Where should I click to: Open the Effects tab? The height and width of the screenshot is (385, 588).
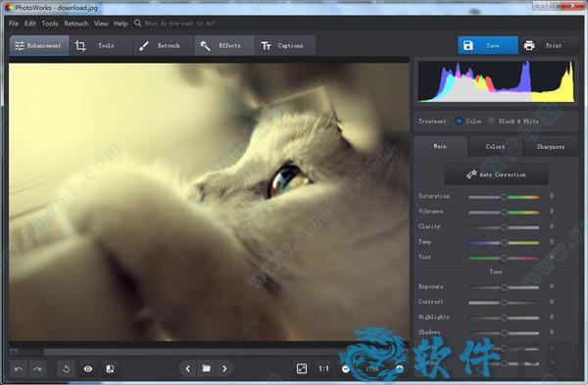coord(224,46)
